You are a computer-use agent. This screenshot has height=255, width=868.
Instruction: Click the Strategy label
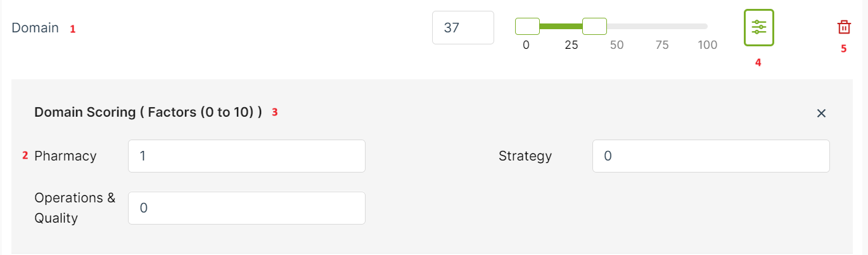coord(525,156)
